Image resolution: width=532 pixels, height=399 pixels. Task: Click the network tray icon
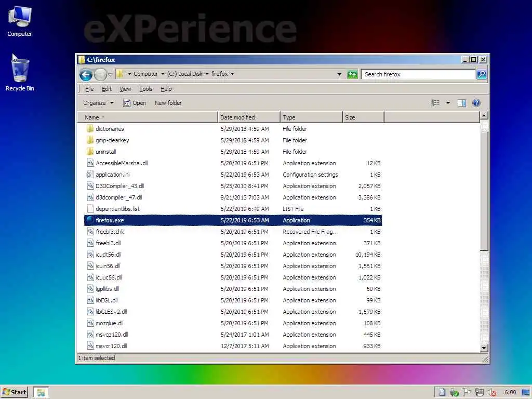tap(479, 393)
